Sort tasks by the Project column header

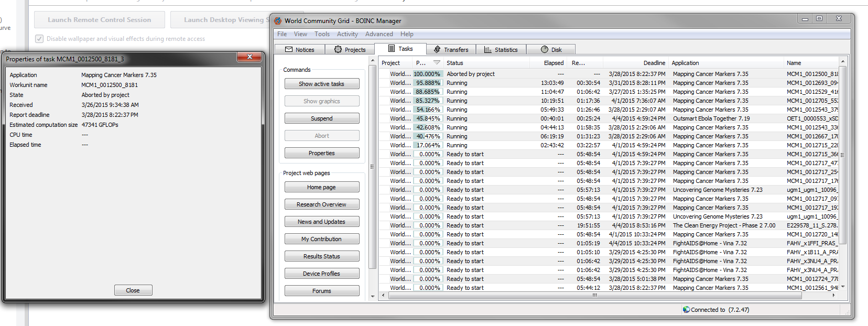(396, 63)
